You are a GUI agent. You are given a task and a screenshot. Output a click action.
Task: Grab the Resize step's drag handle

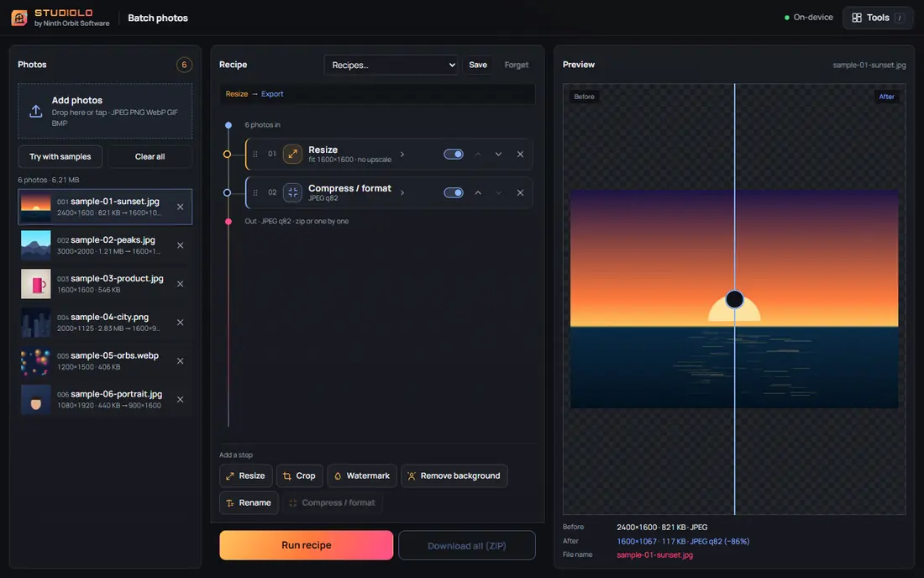tap(255, 155)
